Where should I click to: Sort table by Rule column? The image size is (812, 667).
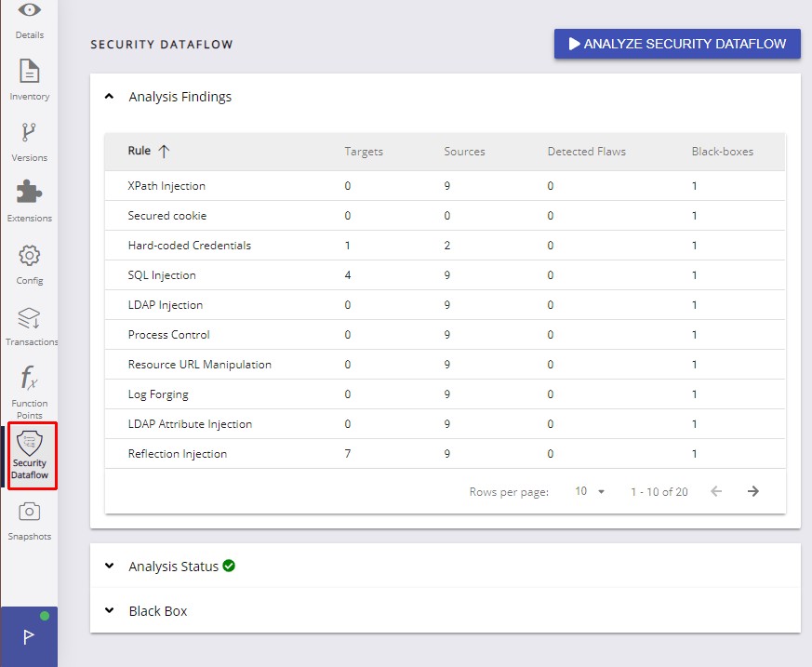click(140, 152)
